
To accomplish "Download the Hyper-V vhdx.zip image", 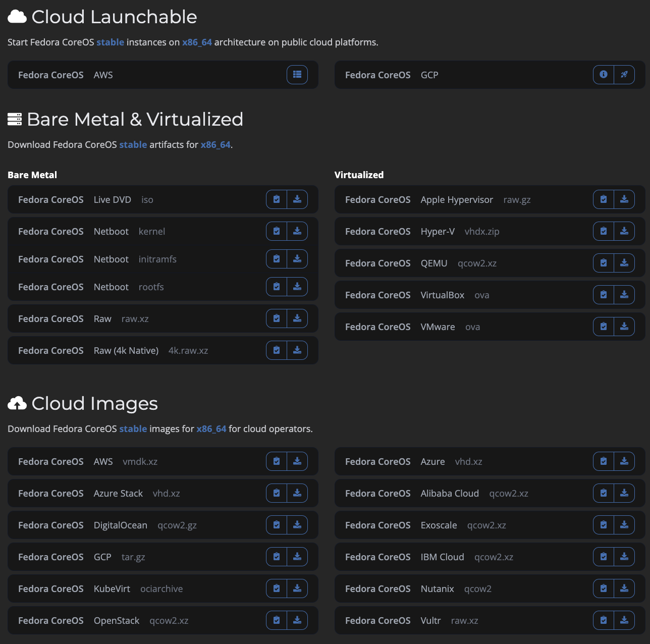I will (624, 231).
